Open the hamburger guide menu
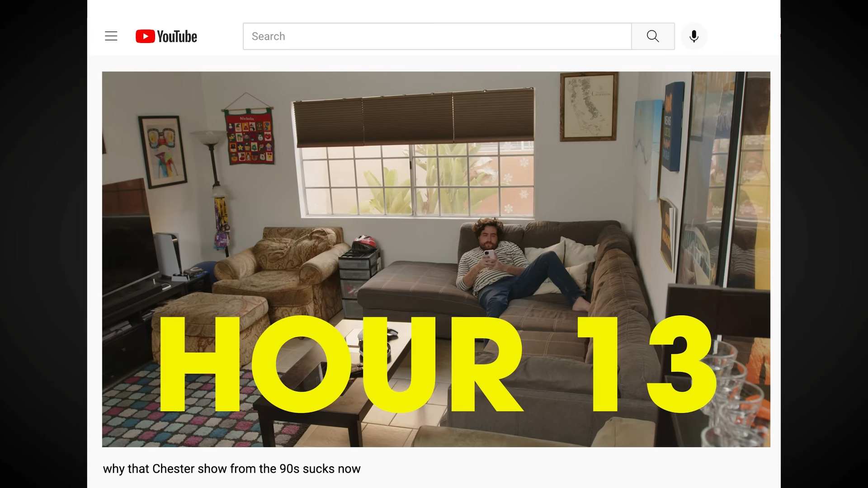The width and height of the screenshot is (868, 488). pyautogui.click(x=111, y=36)
